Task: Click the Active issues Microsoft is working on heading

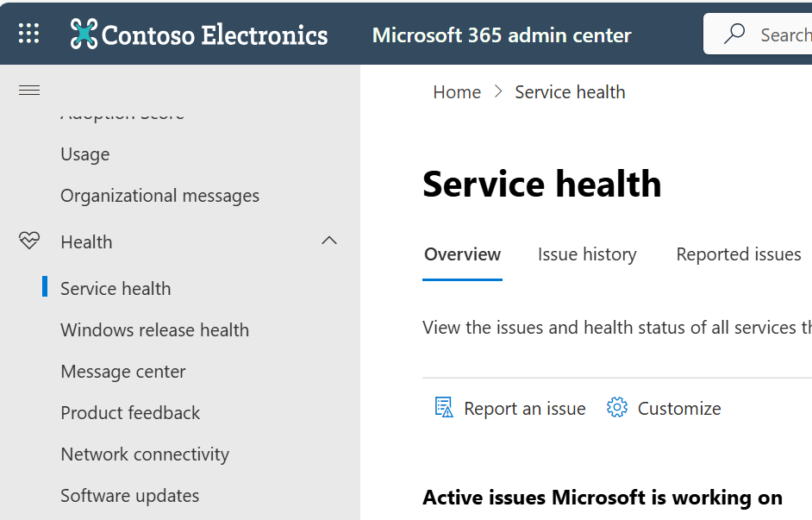Action: (x=603, y=498)
